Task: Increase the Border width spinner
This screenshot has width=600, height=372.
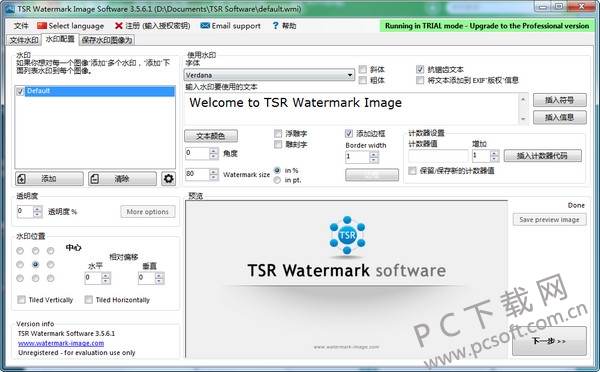Action: coord(374,154)
